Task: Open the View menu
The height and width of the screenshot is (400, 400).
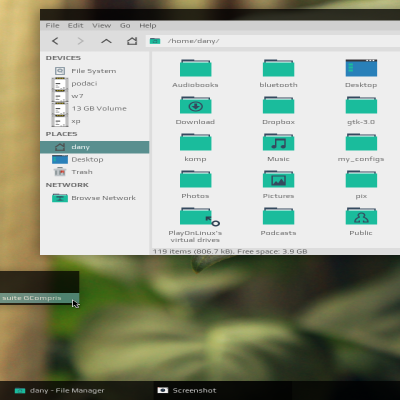Action: coord(101,26)
